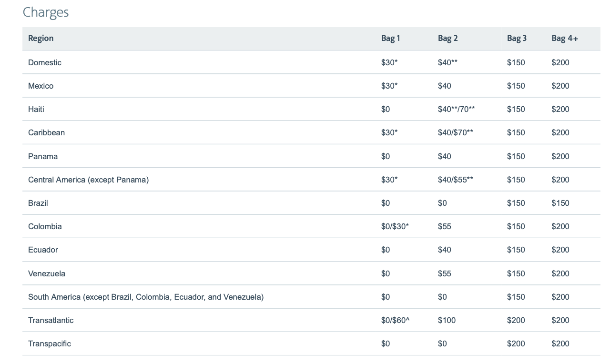This screenshot has width=610, height=364.
Task: Click the Bag 4+ column header
Action: click(565, 38)
